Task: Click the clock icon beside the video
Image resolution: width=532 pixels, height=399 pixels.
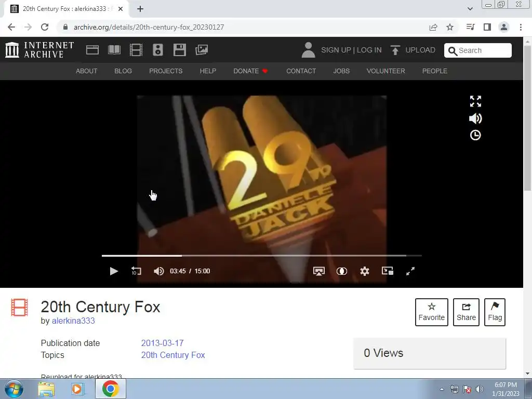Action: tap(475, 135)
